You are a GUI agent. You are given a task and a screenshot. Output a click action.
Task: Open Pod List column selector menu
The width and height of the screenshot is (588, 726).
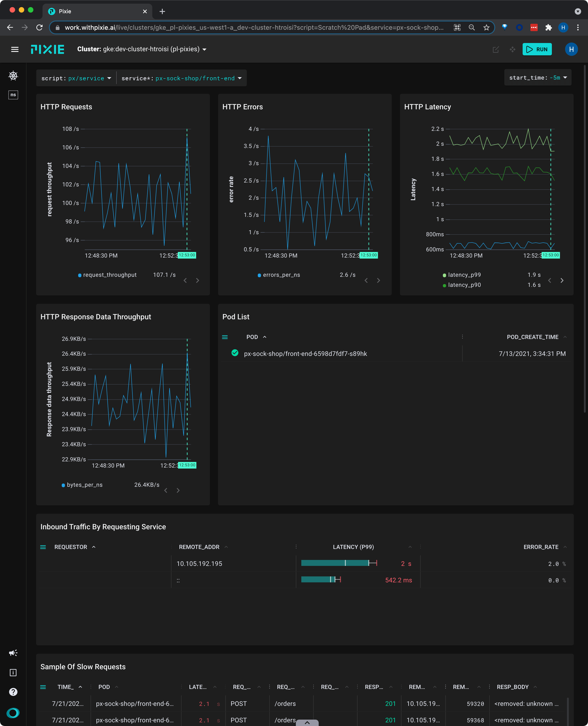(225, 337)
